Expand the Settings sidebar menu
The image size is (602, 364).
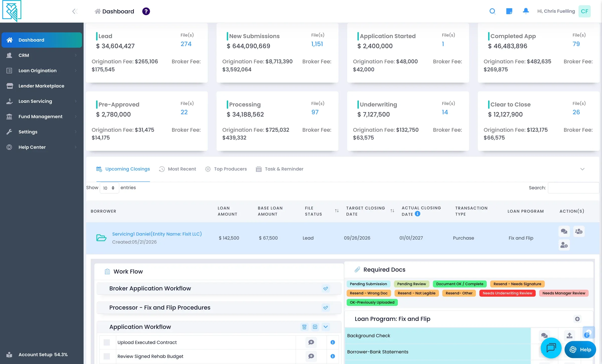42,132
